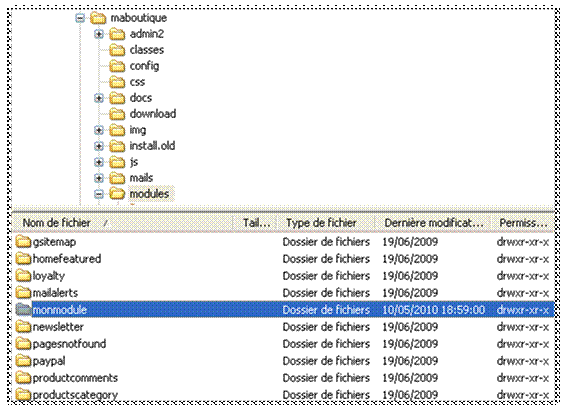Screen dimensions: 566x411
Task: Select classes folder label in tree
Action: pyautogui.click(x=147, y=50)
